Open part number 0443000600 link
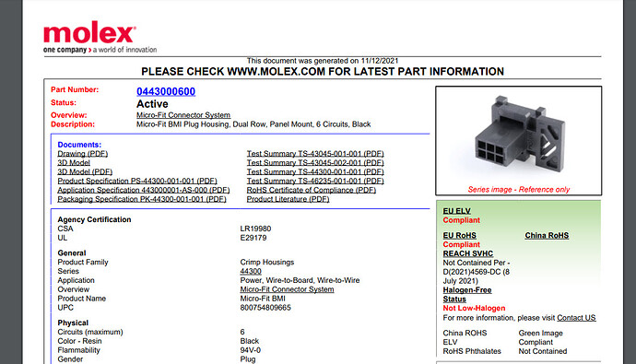Image resolution: width=636 pixels, height=364 pixels. 166,91
